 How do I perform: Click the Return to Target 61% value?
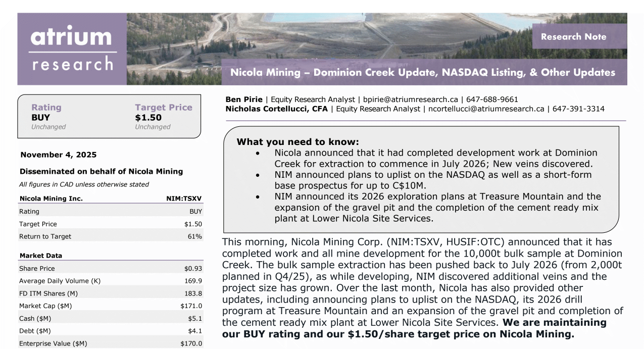(194, 236)
